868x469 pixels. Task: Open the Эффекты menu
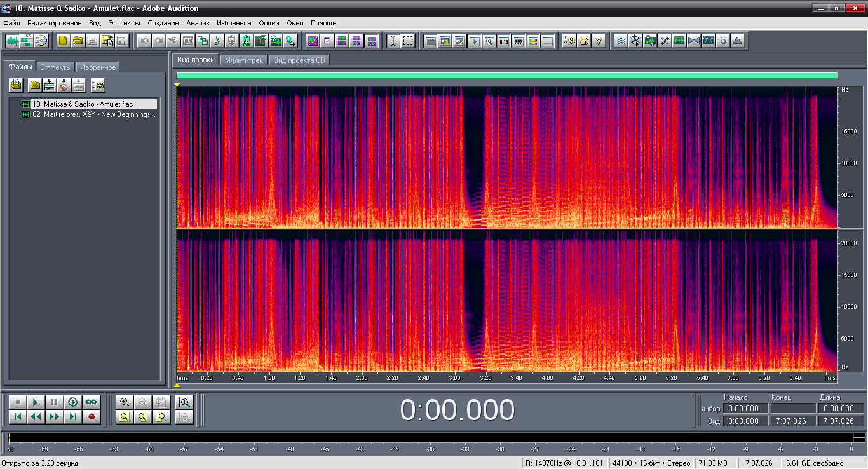(124, 23)
